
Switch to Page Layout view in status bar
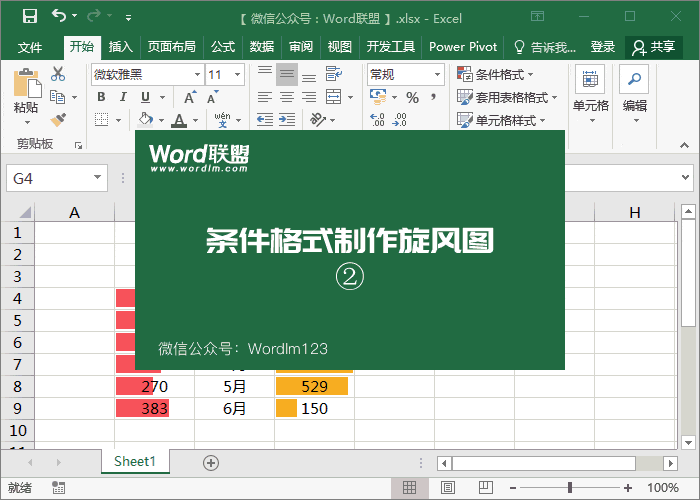point(448,488)
